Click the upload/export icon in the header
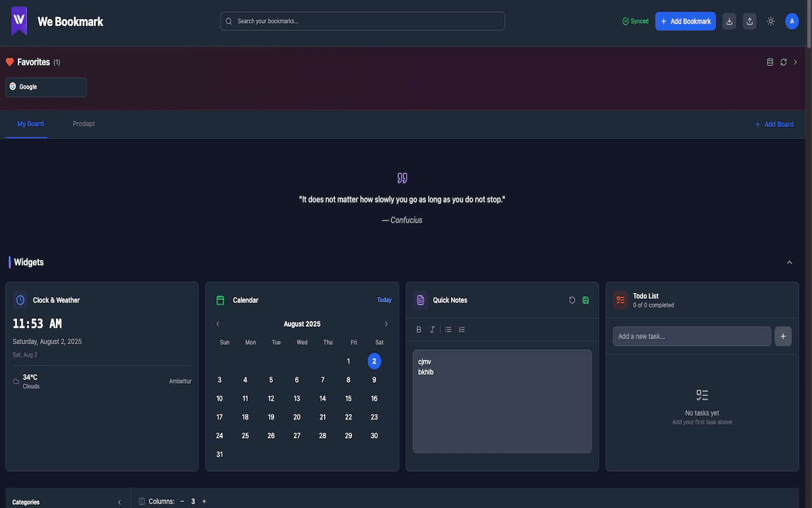 pyautogui.click(x=750, y=21)
